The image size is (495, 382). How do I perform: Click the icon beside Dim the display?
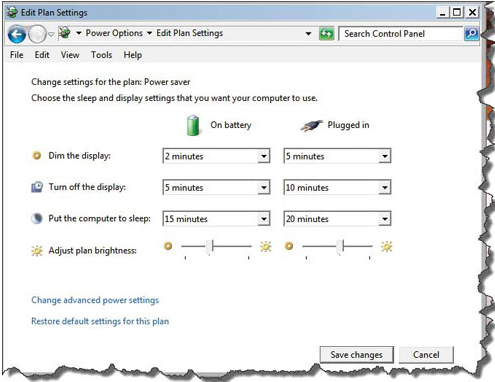pos(37,155)
